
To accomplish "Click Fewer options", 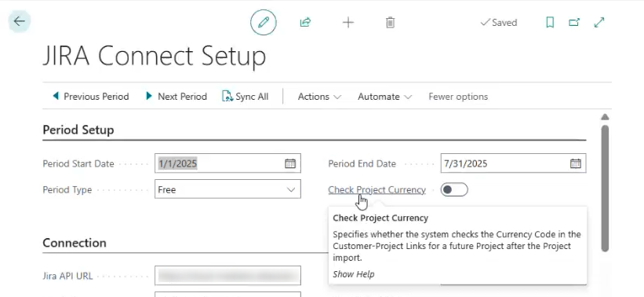I will pyautogui.click(x=458, y=97).
